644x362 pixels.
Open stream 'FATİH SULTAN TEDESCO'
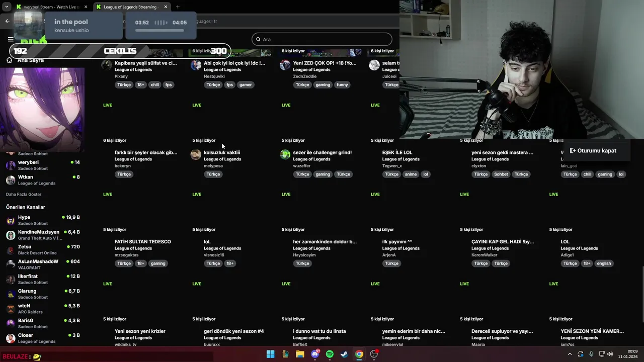pyautogui.click(x=143, y=242)
